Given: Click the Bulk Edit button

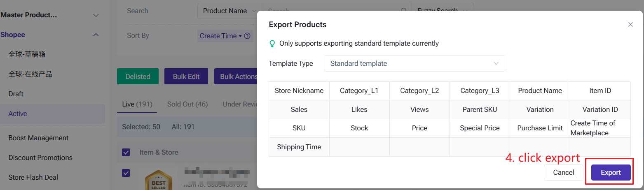Looking at the screenshot, I should 186,76.
